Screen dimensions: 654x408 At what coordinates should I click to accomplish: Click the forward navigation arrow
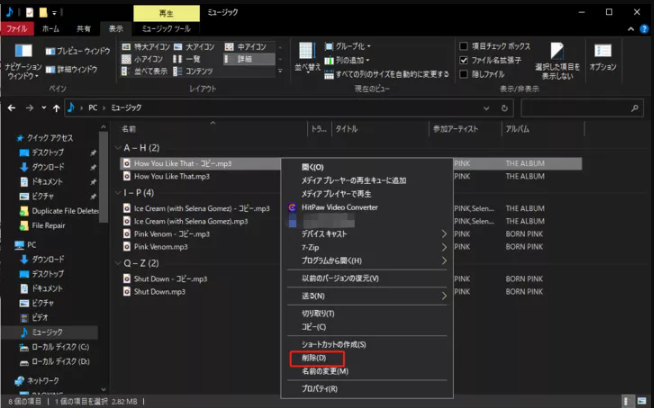point(30,108)
